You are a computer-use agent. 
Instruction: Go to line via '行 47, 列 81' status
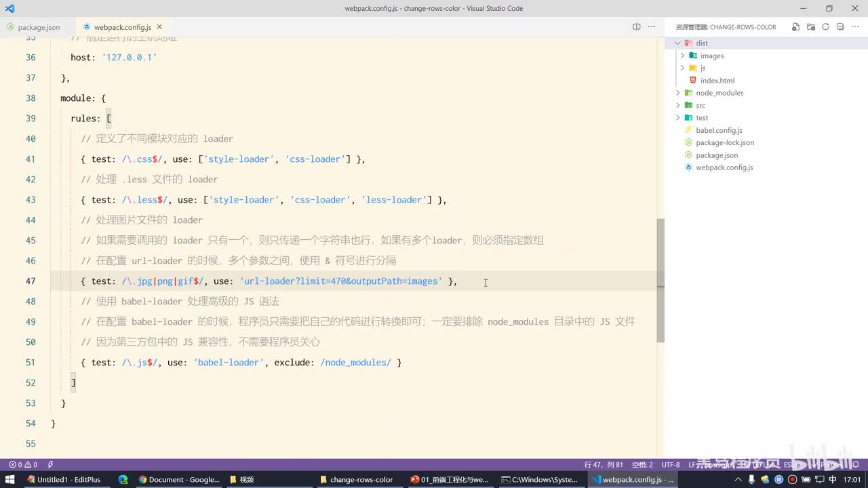point(604,464)
